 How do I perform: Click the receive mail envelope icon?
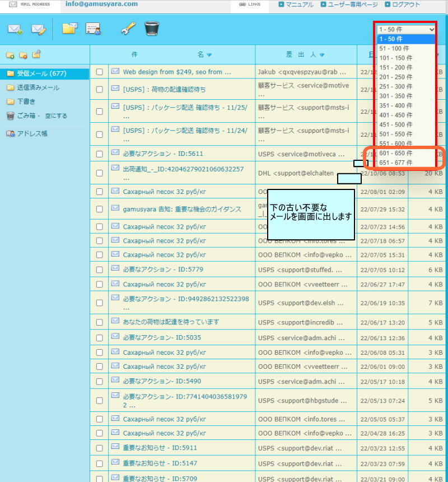click(x=15, y=29)
